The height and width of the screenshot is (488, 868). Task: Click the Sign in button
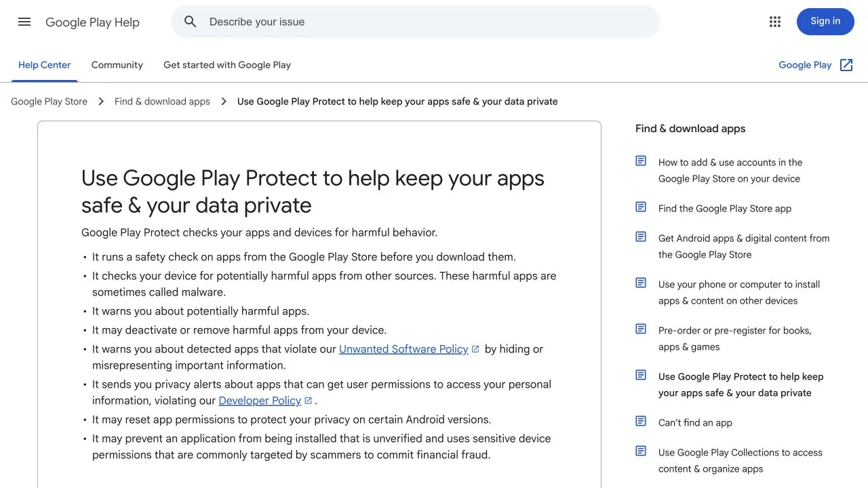[825, 22]
